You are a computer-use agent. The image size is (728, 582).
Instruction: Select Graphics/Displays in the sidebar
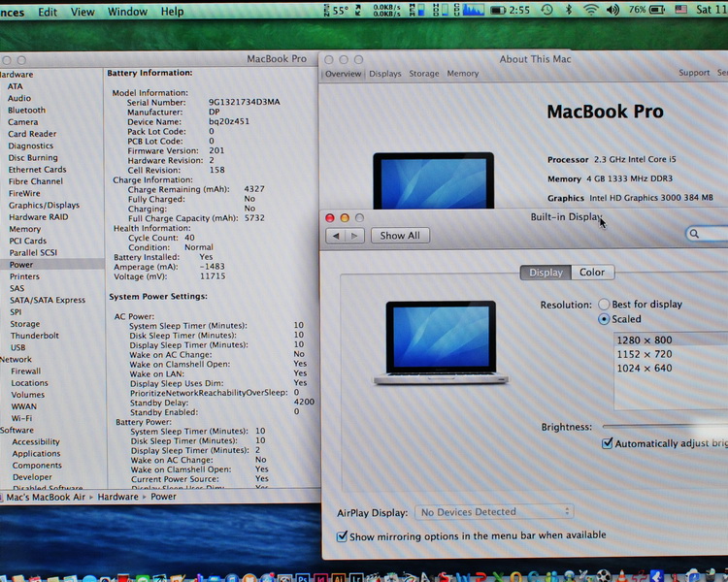44,205
